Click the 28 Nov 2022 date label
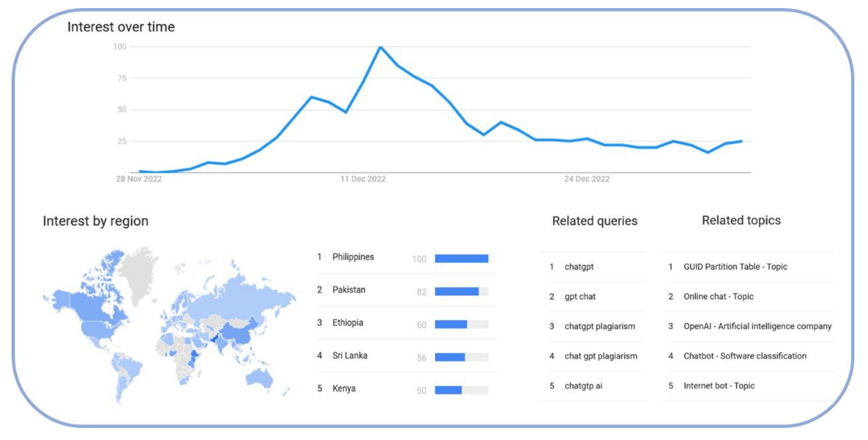 (139, 179)
